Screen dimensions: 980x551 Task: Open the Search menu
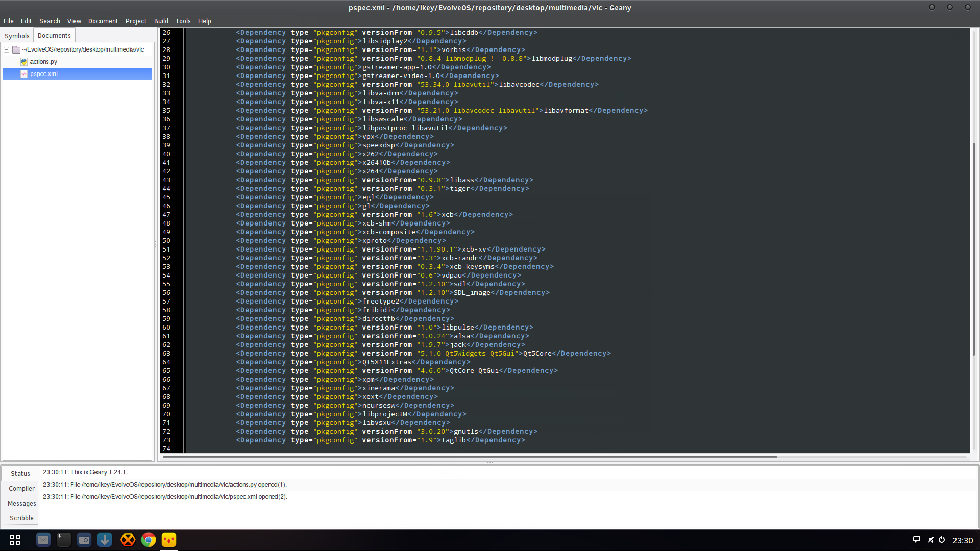pyautogui.click(x=50, y=21)
